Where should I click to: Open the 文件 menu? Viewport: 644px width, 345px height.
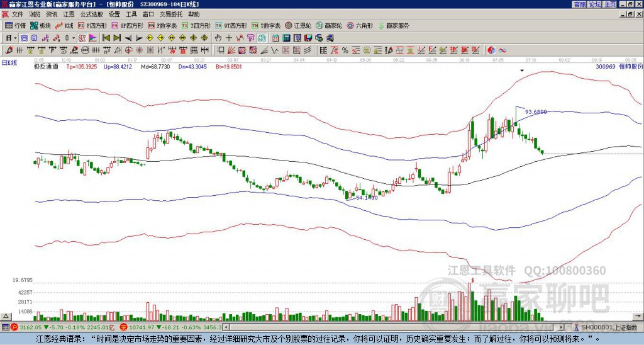coord(18,14)
